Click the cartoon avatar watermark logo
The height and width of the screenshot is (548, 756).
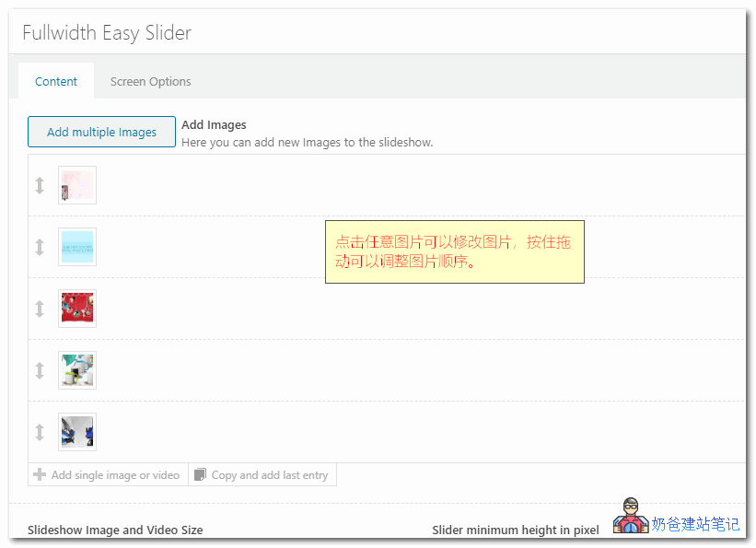631,518
